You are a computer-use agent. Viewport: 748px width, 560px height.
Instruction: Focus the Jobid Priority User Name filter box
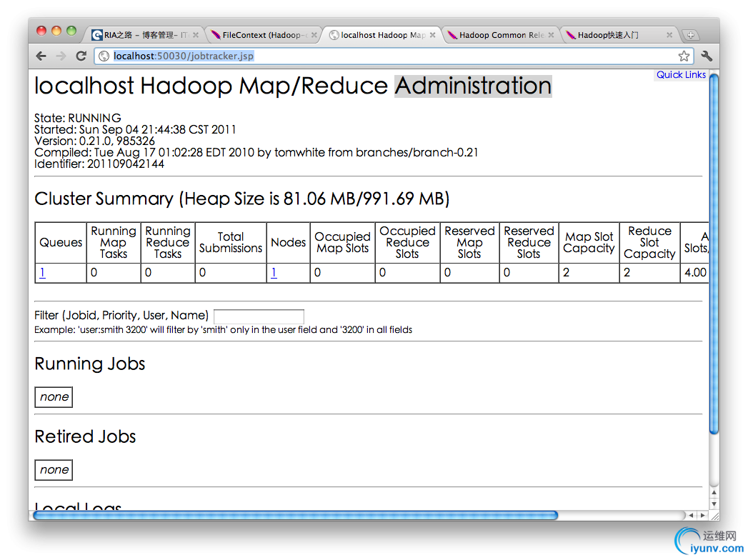click(x=259, y=316)
